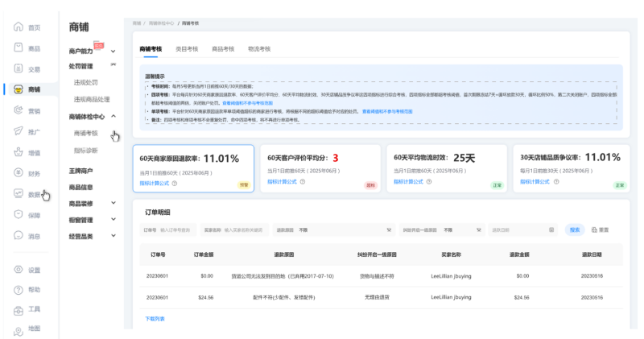Click help icon beside 60天商家原因退款率 formula

(x=175, y=183)
